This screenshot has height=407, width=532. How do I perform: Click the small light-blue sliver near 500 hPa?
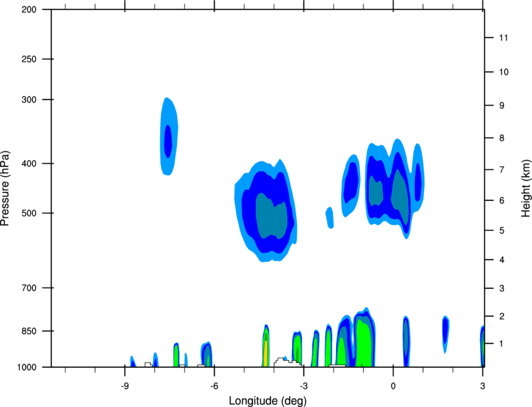pyautogui.click(x=330, y=217)
